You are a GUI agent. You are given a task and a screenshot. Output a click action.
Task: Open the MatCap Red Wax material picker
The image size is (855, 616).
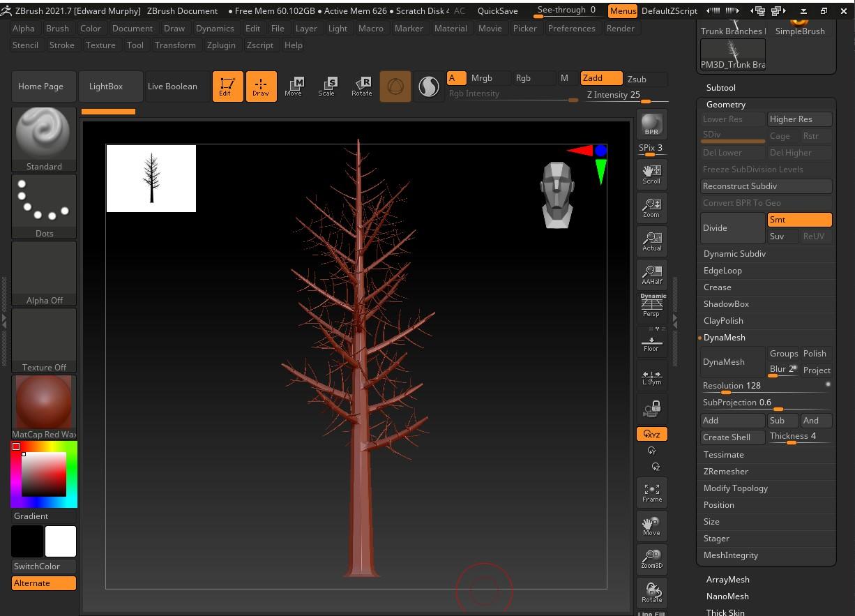click(44, 407)
